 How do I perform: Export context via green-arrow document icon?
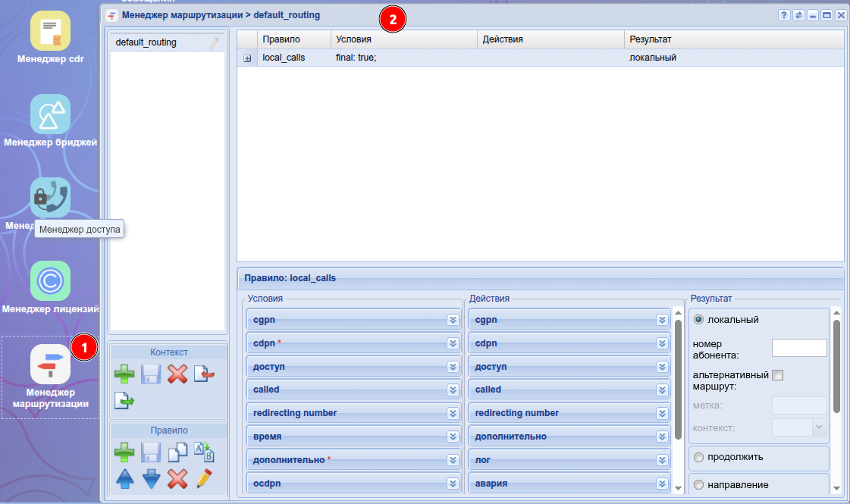coord(124,400)
